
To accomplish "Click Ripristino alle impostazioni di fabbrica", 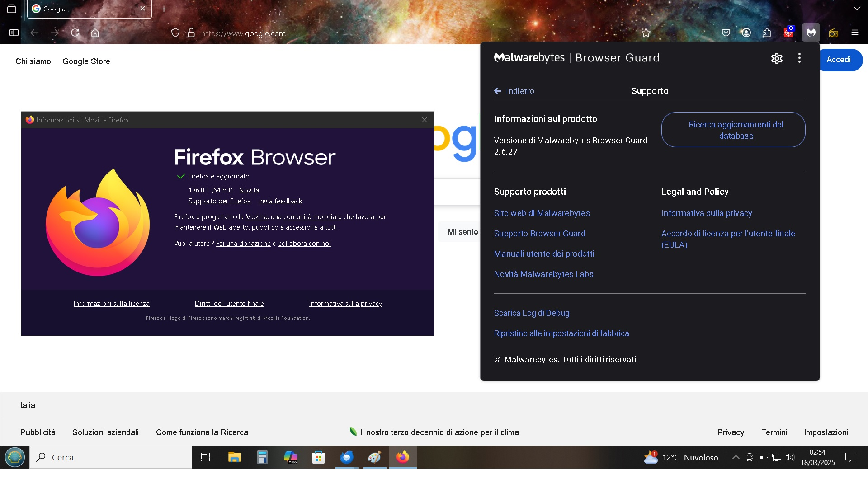I will (x=561, y=333).
